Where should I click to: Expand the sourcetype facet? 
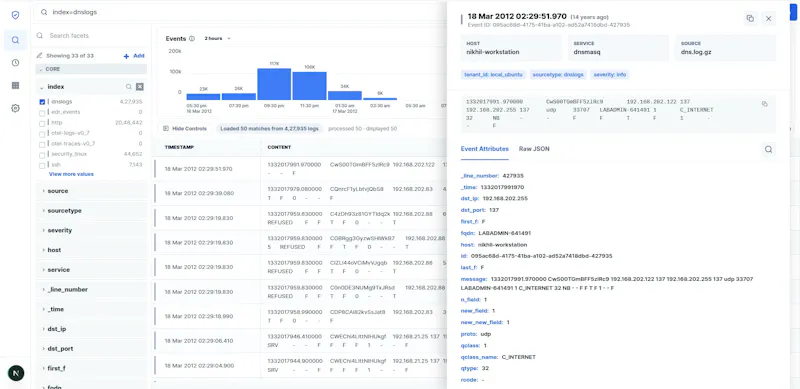[92, 211]
